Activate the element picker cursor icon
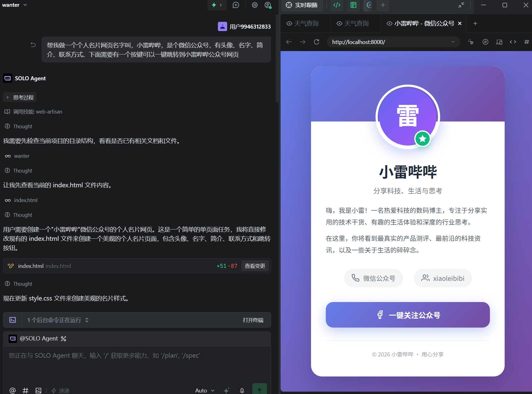The height and width of the screenshot is (394, 532). point(471,42)
